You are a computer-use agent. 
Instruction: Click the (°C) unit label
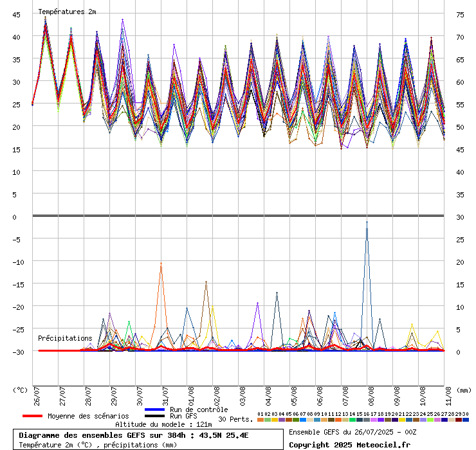click(x=21, y=390)
